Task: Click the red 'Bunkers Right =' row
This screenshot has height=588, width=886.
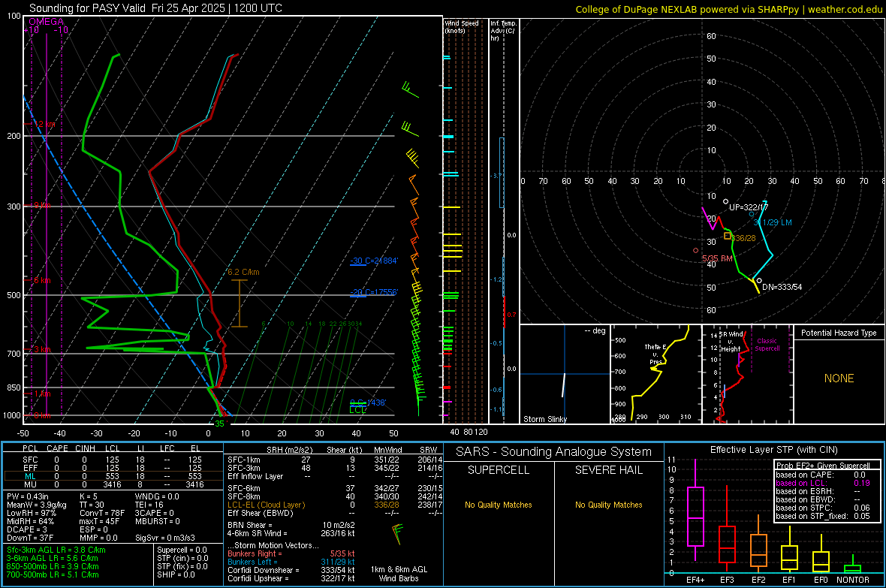Action: pos(291,553)
